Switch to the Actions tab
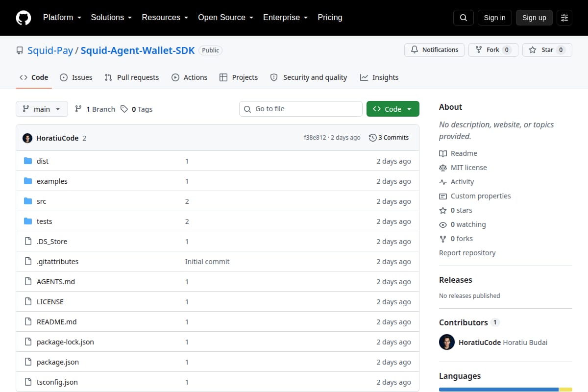The height and width of the screenshot is (392, 588). click(x=189, y=77)
